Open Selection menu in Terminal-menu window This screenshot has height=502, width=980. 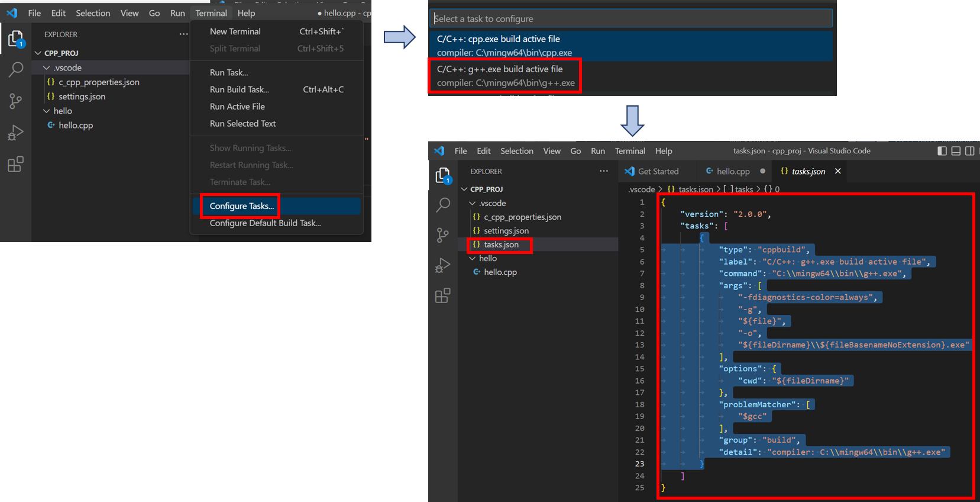(93, 13)
